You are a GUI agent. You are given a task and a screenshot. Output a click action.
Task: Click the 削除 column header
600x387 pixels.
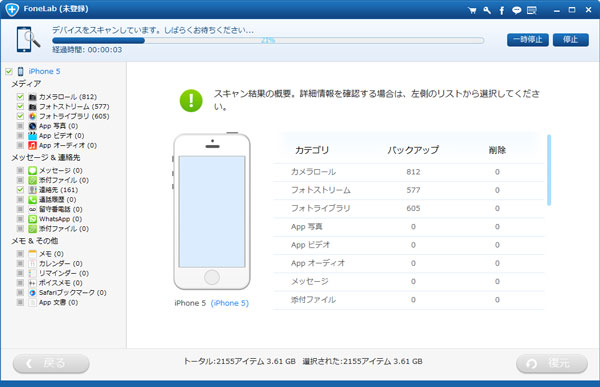(x=497, y=150)
